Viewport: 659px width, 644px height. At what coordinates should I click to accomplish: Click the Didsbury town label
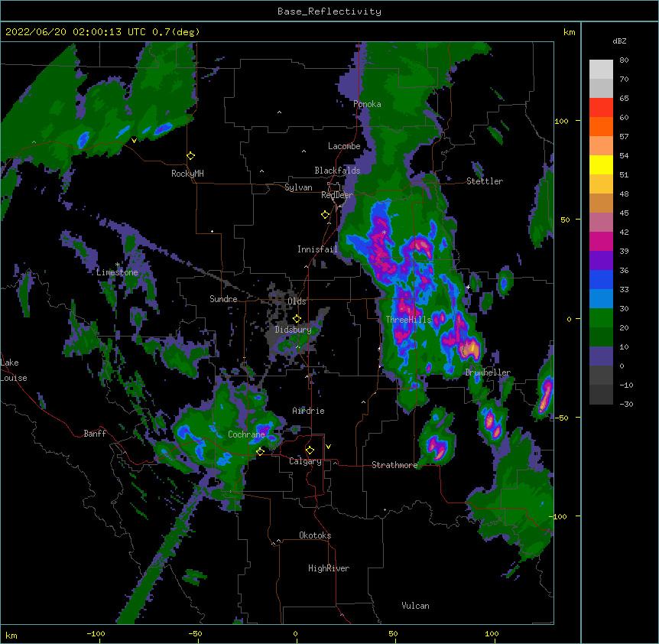point(294,330)
